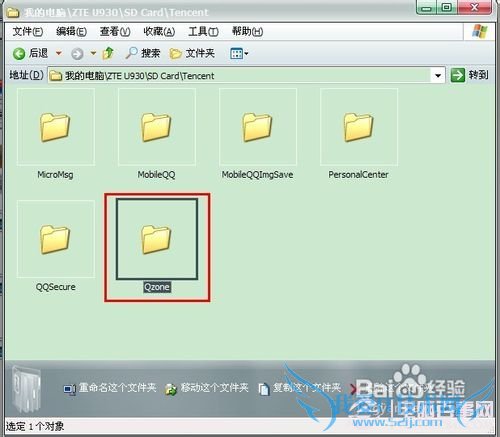Select the MicroMsg folder icon
500x437 pixels.
pos(56,127)
